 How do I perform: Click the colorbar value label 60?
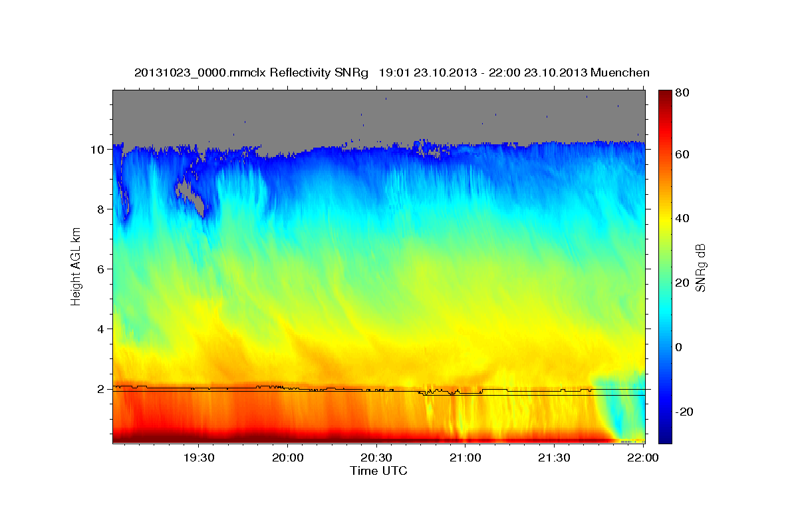683,154
